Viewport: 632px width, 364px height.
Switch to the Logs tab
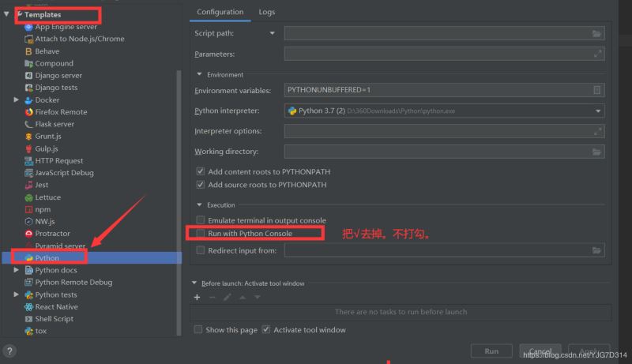(x=267, y=12)
